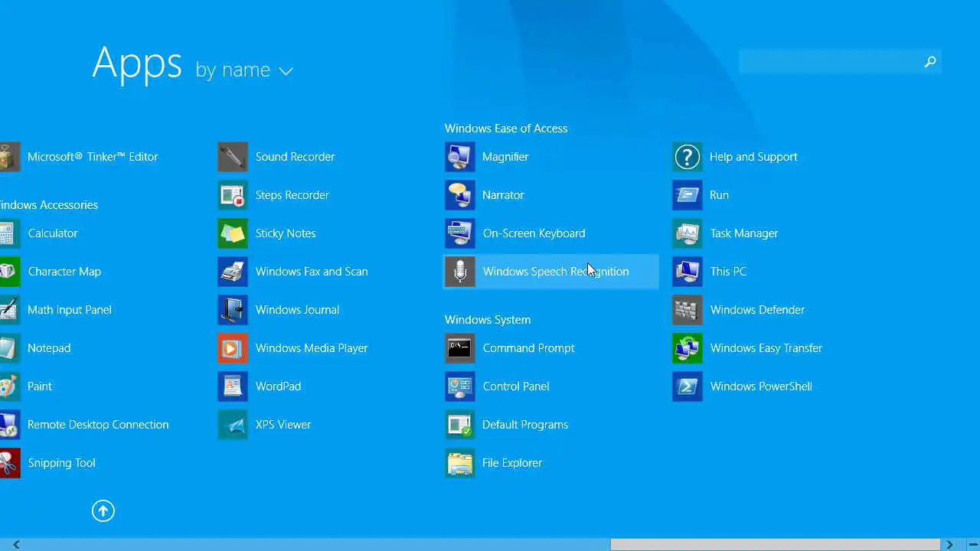Select the Windows Ease of Access heading

506,129
